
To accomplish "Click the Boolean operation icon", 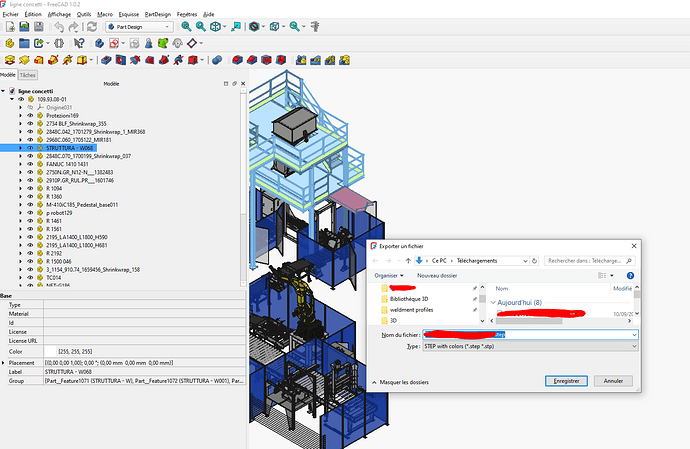I will 217,60.
